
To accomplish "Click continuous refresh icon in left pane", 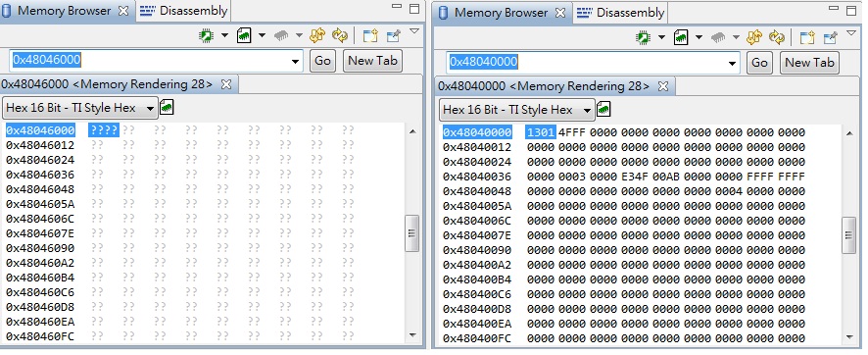I will point(317,36).
